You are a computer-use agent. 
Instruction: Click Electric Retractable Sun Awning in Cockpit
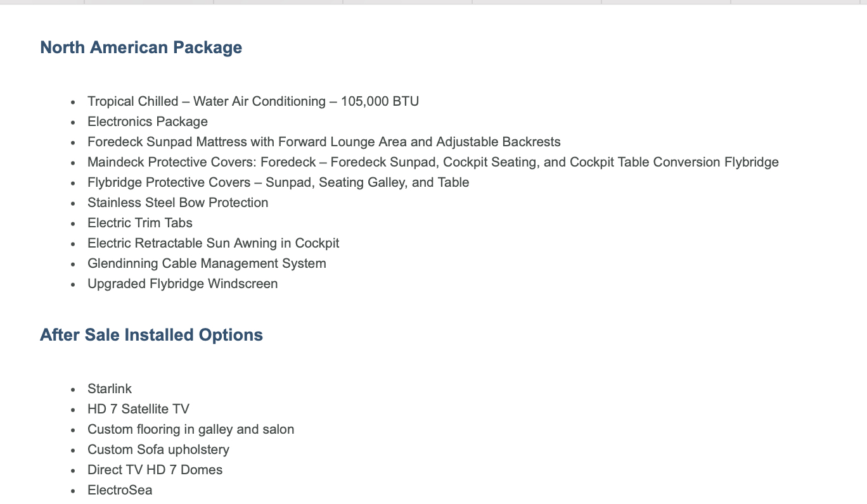[213, 243]
